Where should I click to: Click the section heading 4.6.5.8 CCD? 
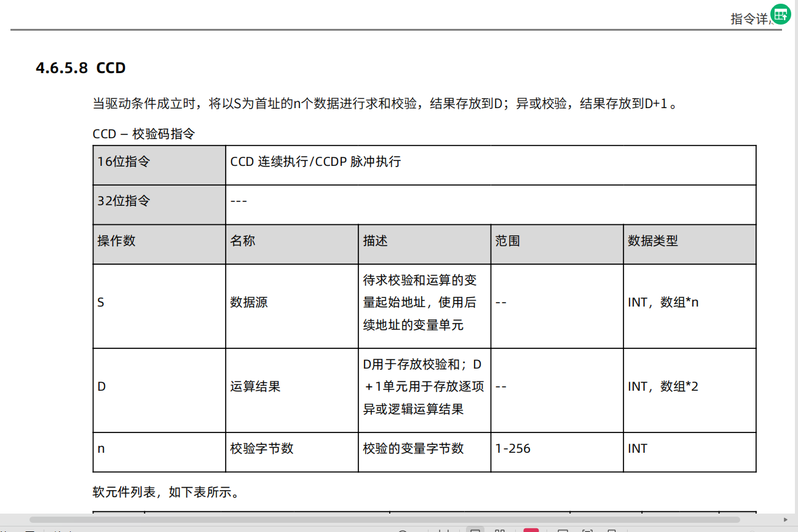point(81,68)
